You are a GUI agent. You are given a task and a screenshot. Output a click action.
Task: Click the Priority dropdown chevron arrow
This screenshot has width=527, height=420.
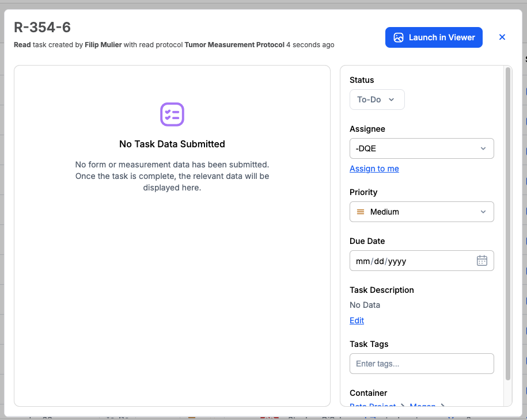tap(484, 212)
